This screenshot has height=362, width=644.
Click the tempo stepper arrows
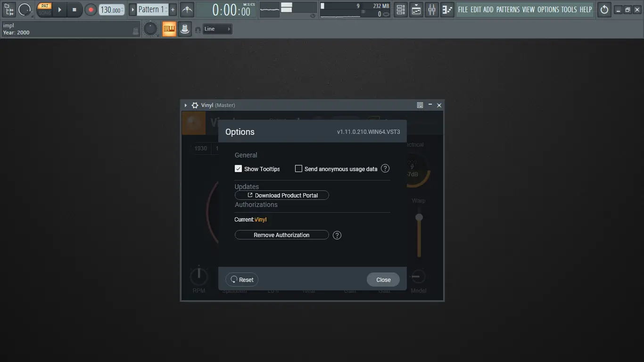pyautogui.click(x=123, y=9)
